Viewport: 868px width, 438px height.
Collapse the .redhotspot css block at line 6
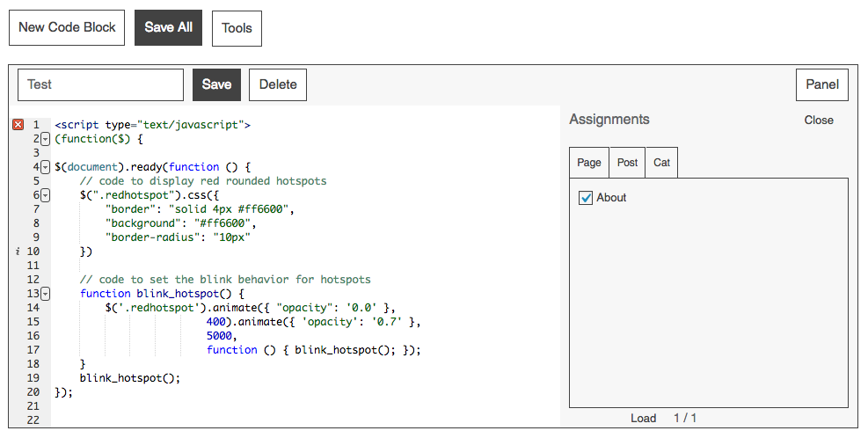point(45,195)
